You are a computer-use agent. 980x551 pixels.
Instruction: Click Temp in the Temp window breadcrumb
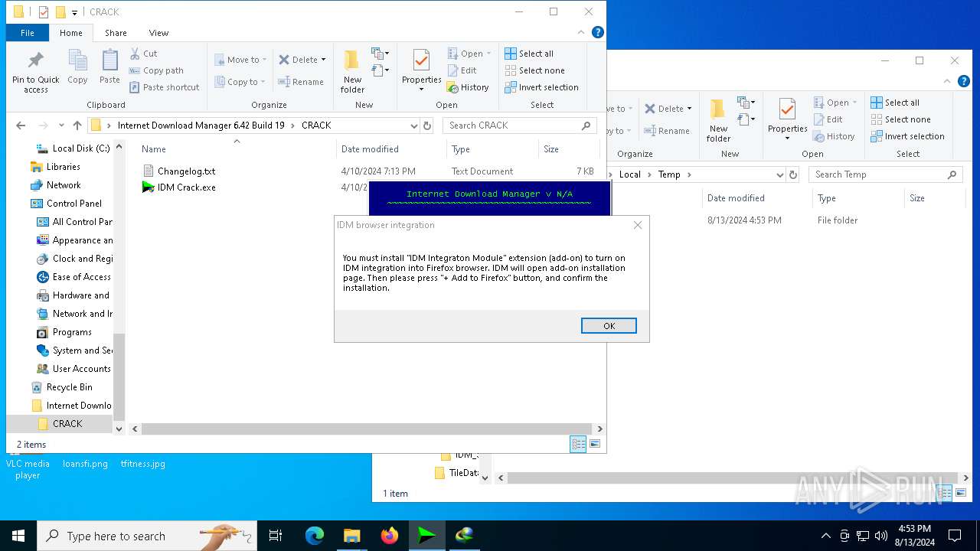669,174
